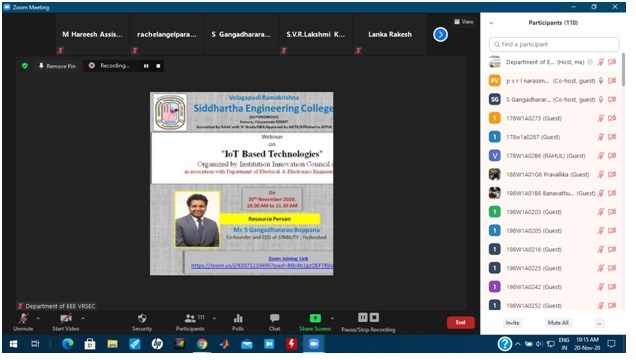Start Video in the meeting controls
Image resolution: width=636 pixels, height=360 pixels.
tap(65, 322)
